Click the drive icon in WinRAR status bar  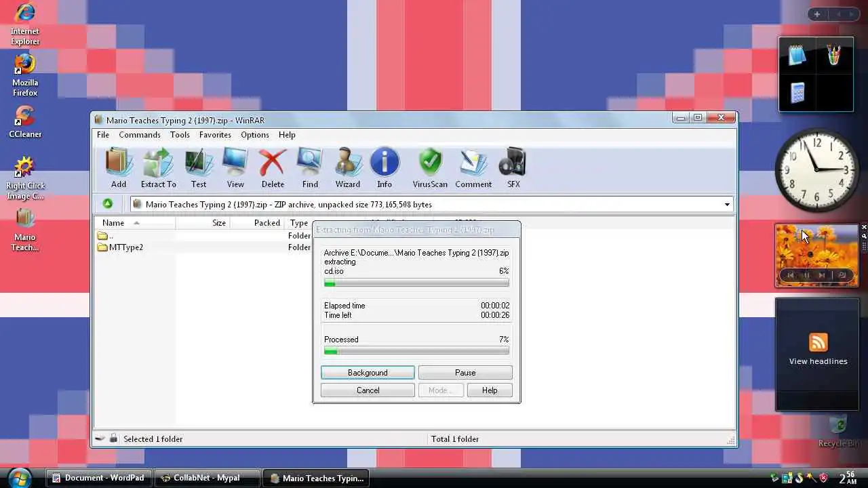click(100, 439)
